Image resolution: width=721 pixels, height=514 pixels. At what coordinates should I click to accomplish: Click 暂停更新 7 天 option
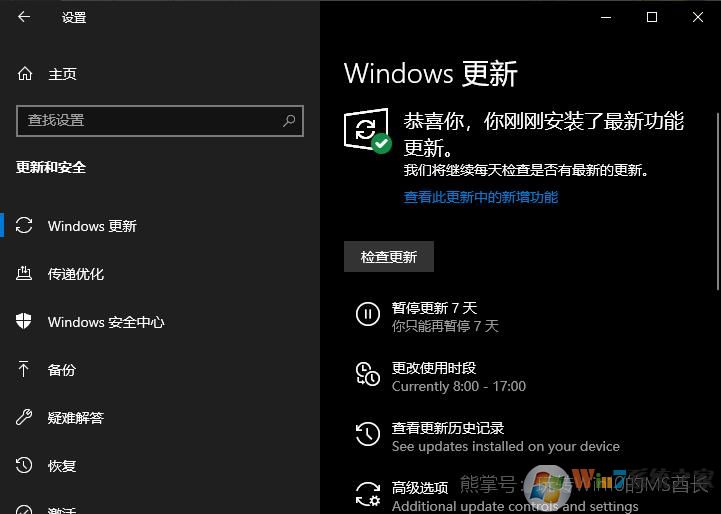pos(435,308)
